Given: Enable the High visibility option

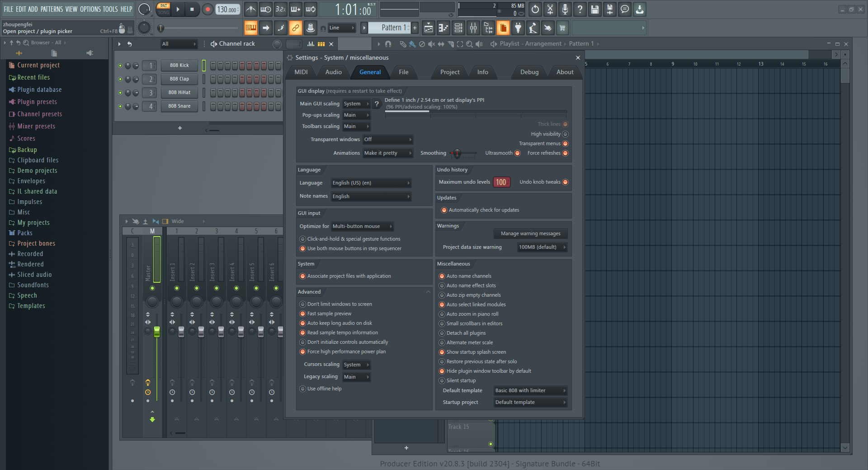Looking at the screenshot, I should [565, 134].
